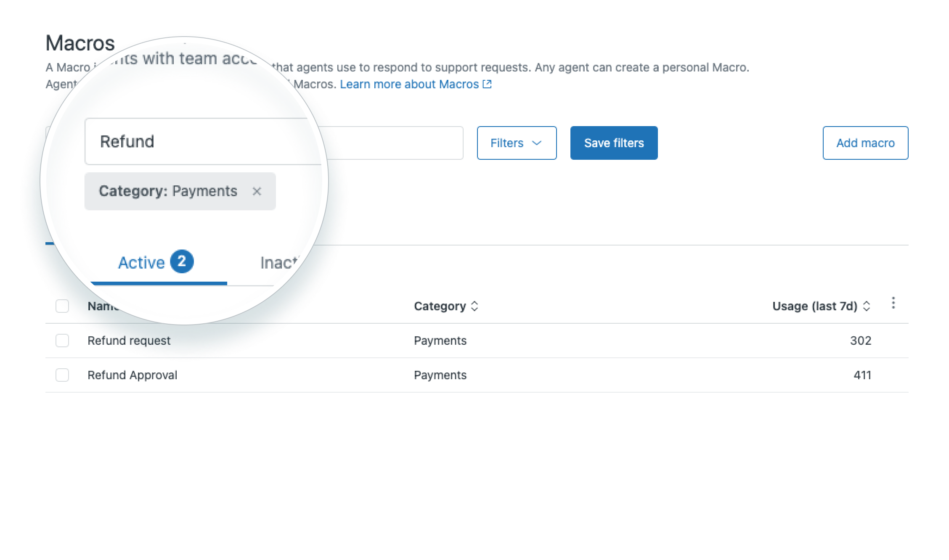Image resolution: width=949 pixels, height=560 pixels.
Task: Sort by Usage (last 7d) arrows
Action: tap(866, 306)
